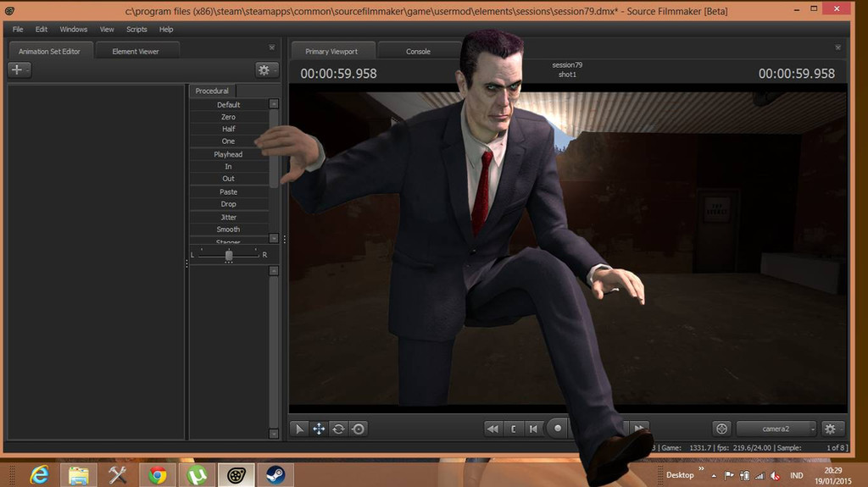The image size is (868, 487).
Task: Open the Help menu
Action: pyautogui.click(x=166, y=30)
